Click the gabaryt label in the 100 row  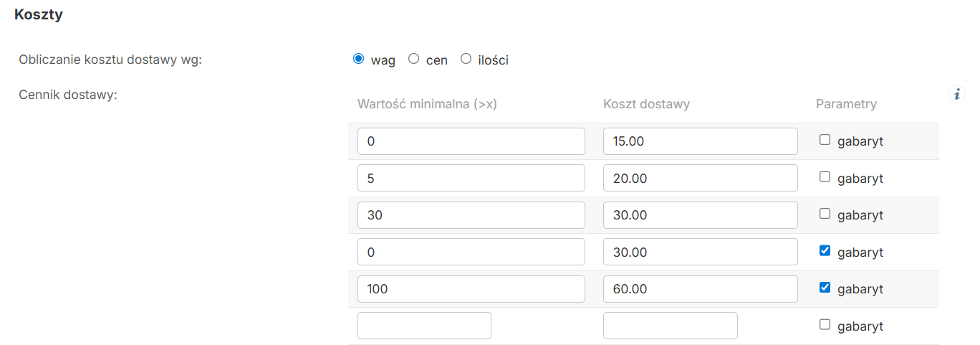click(x=860, y=290)
